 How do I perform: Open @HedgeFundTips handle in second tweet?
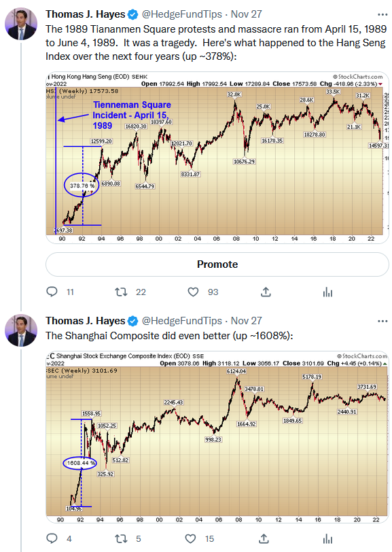(181, 321)
